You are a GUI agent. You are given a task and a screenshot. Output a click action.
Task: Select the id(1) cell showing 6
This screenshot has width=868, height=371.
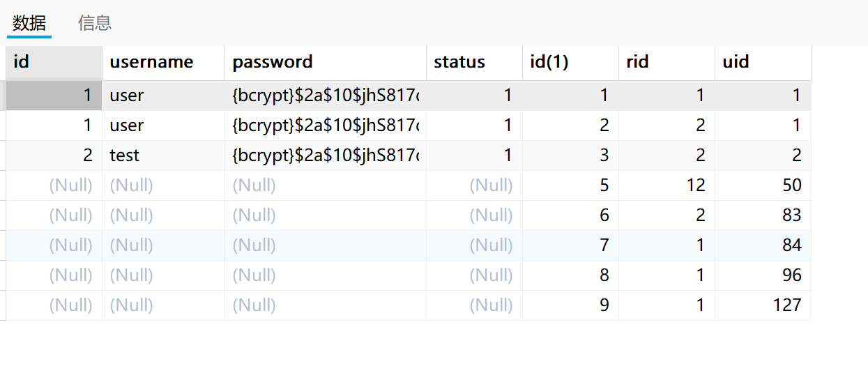570,215
